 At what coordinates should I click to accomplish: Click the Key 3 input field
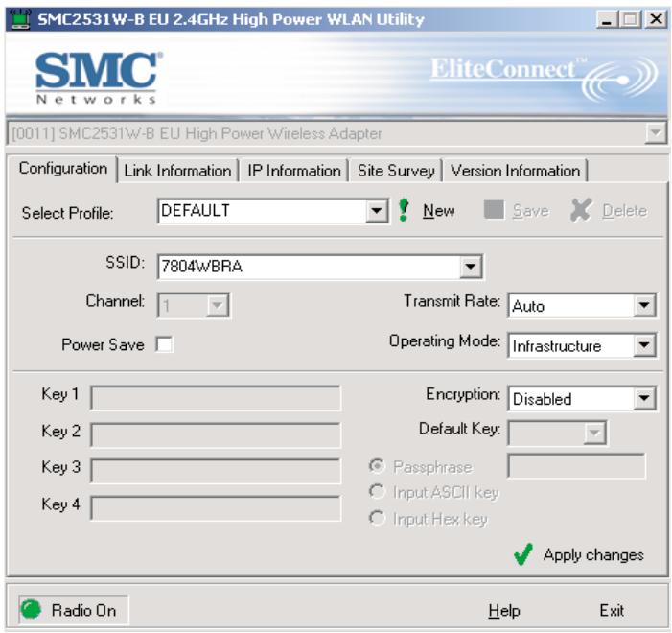click(216, 471)
